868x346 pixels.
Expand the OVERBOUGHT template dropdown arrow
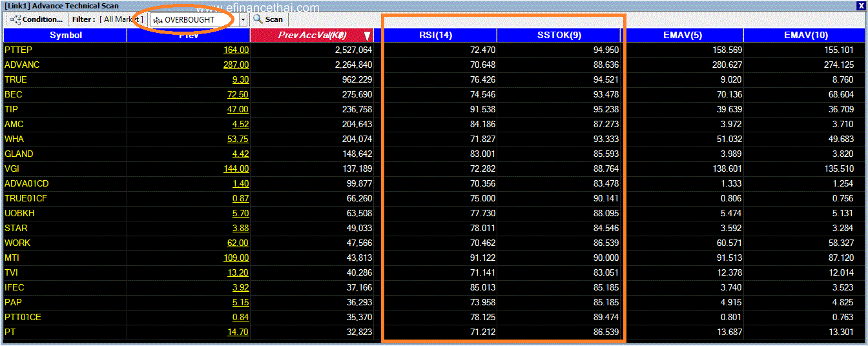(243, 19)
